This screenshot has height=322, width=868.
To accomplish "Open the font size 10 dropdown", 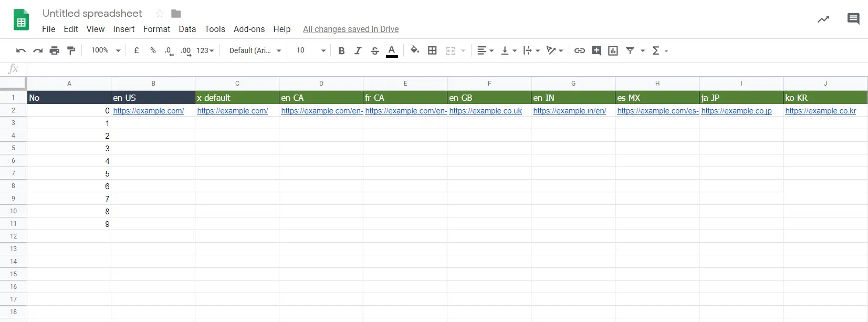I will click(x=311, y=50).
